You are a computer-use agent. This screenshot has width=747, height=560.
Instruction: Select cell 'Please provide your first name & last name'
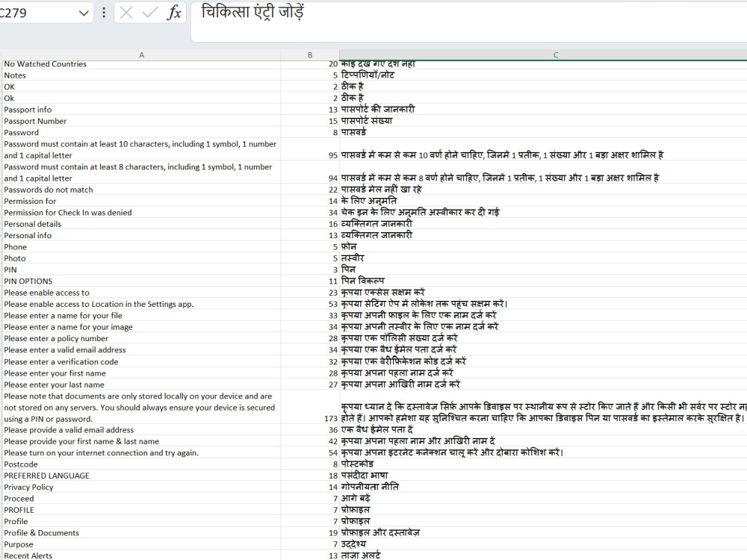click(x=141, y=441)
